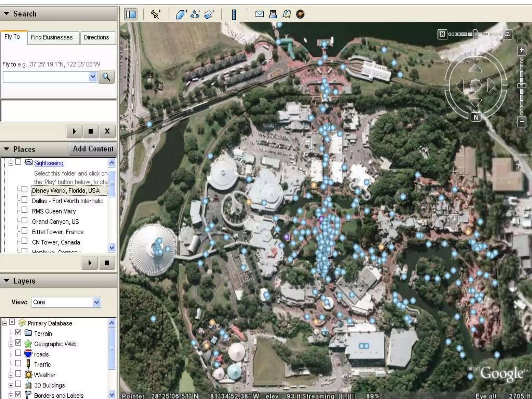Open View in Google Maps icon
Image resolution: width=532 pixels, height=399 pixels.
click(x=286, y=14)
